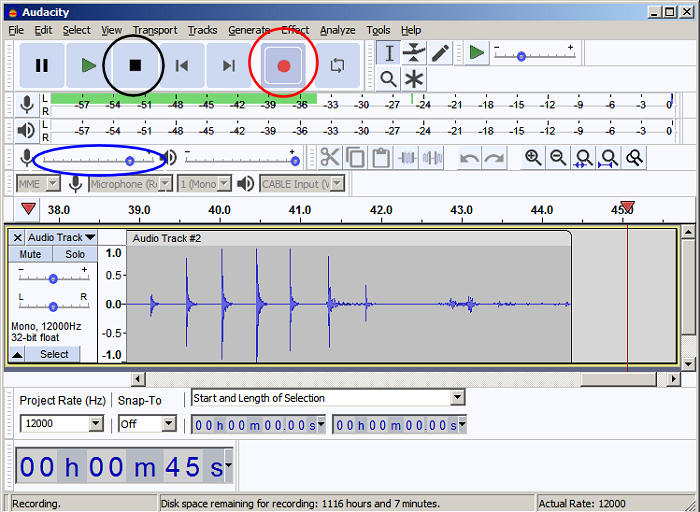This screenshot has height=512, width=700.
Task: Click the Play-at-Speed green button
Action: 476,53
